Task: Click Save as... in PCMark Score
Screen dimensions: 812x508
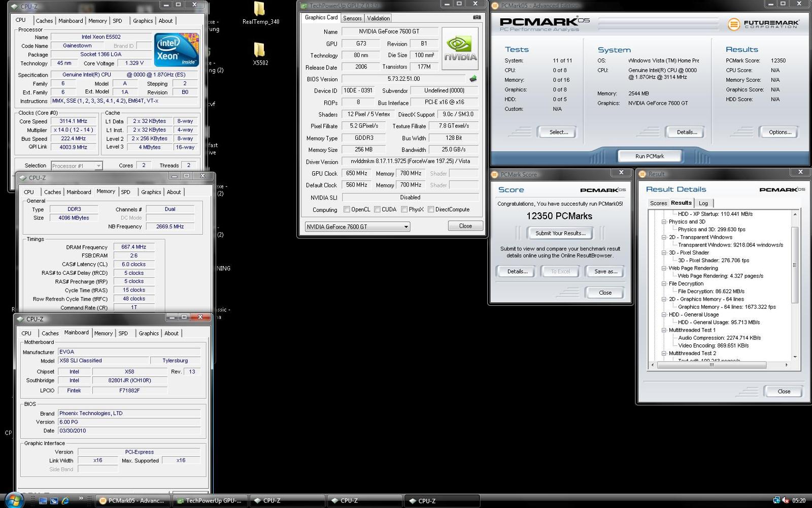Action: (x=606, y=271)
